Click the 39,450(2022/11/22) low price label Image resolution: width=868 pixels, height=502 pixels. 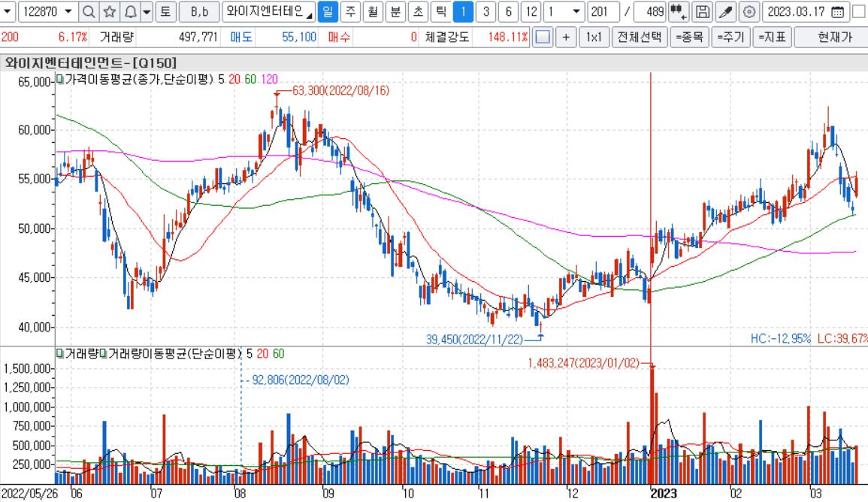tap(474, 339)
